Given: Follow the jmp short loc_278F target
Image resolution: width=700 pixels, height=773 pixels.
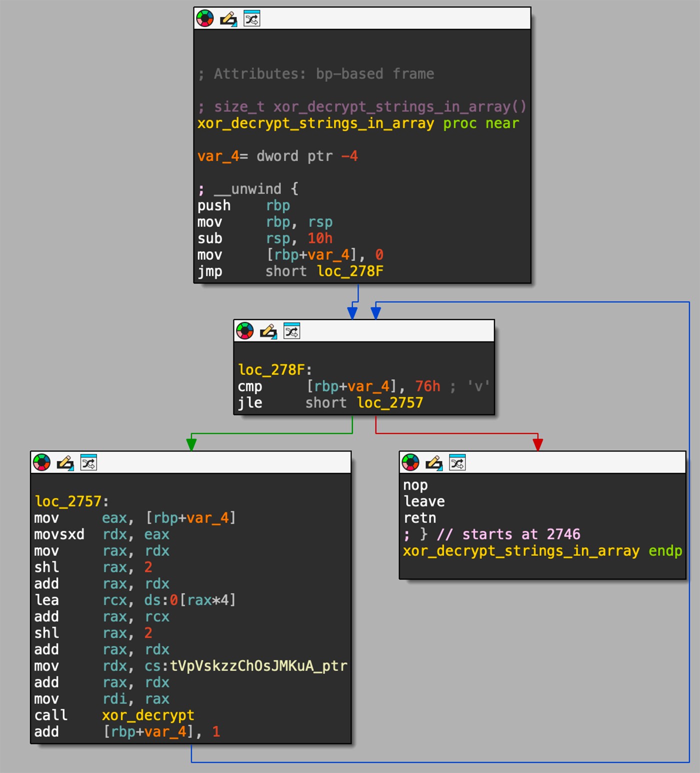Looking at the screenshot, I should pyautogui.click(x=350, y=271).
